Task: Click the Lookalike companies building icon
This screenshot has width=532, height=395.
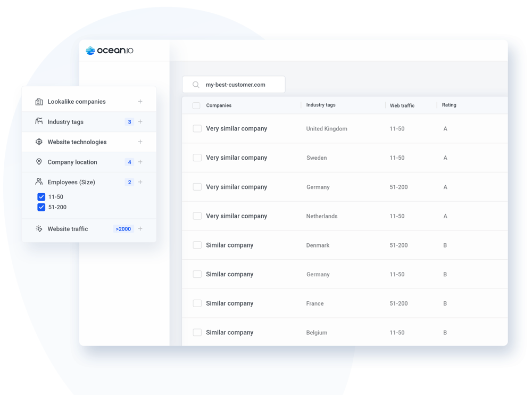Action: [39, 102]
